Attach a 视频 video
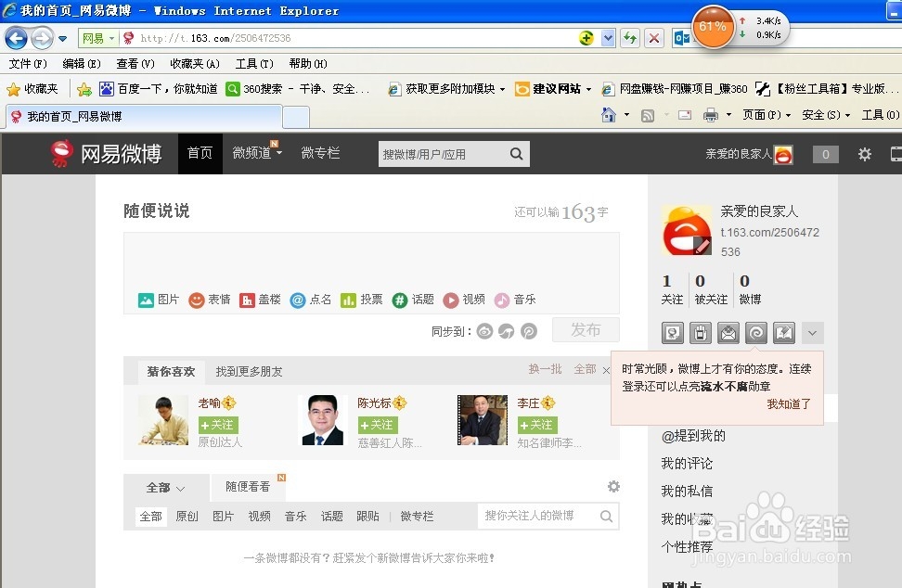 [450, 300]
